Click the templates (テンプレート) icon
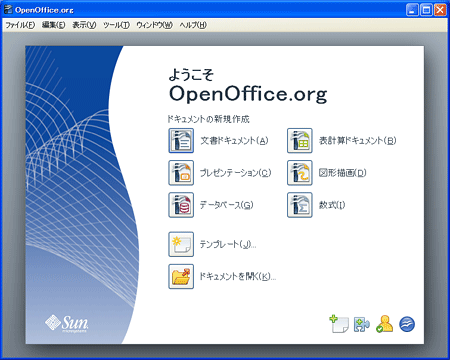 pyautogui.click(x=181, y=244)
